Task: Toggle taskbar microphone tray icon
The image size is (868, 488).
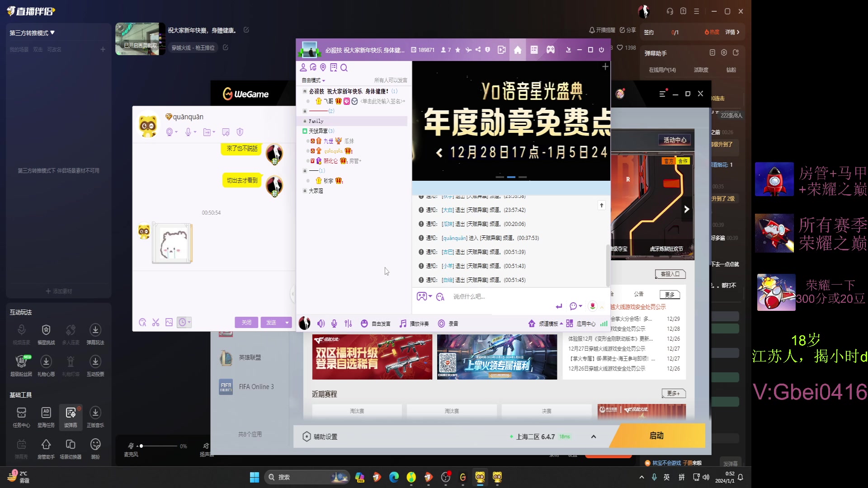Action: tap(654, 477)
